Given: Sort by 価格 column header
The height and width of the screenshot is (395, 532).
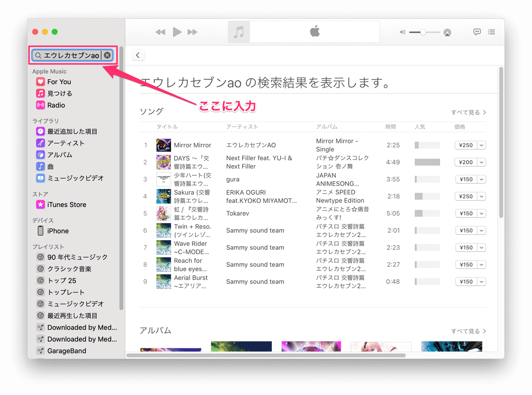Looking at the screenshot, I should click(460, 127).
